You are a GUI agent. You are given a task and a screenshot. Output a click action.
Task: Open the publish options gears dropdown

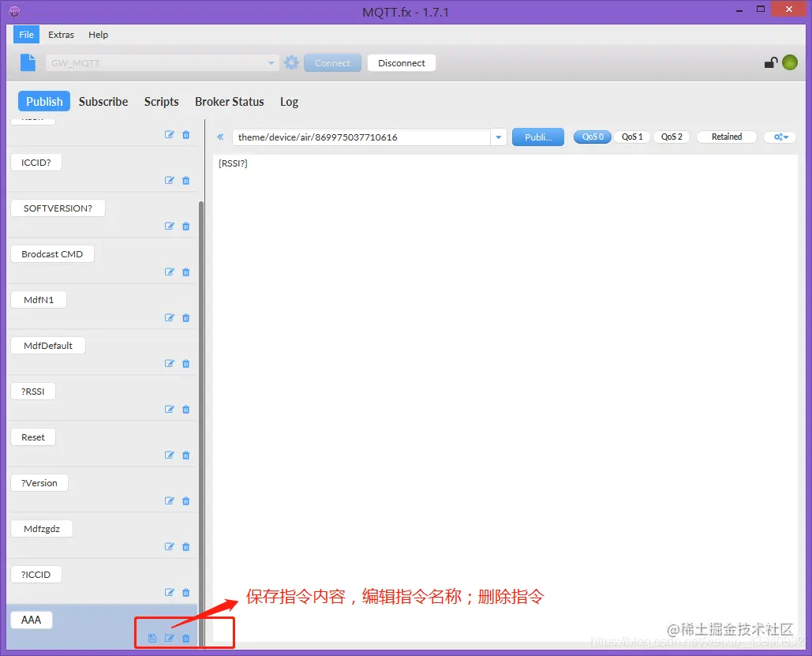pos(780,137)
